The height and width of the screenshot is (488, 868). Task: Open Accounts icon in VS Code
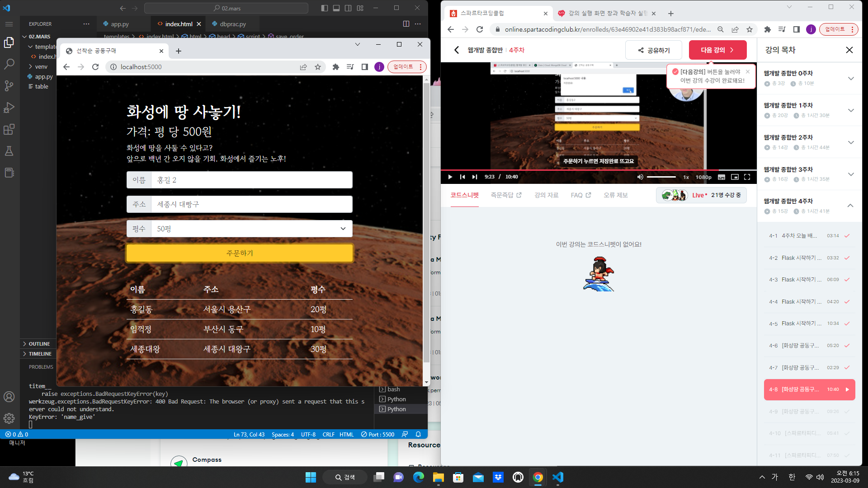pos(9,397)
